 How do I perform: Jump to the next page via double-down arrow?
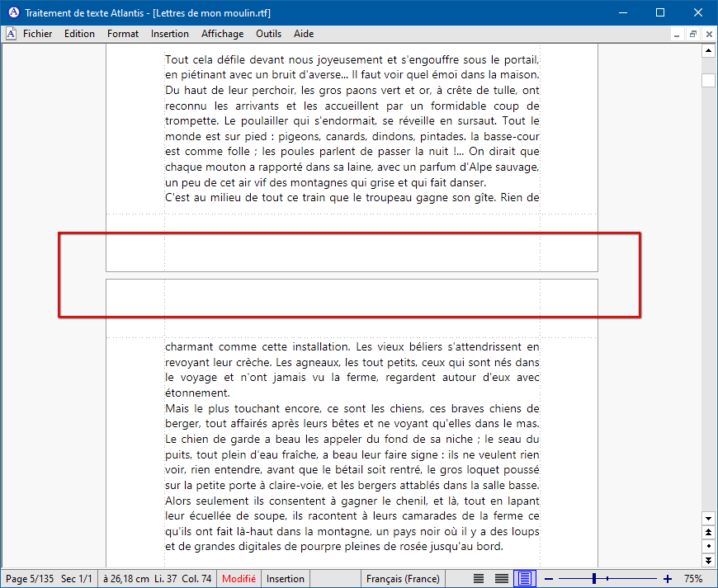[x=708, y=560]
